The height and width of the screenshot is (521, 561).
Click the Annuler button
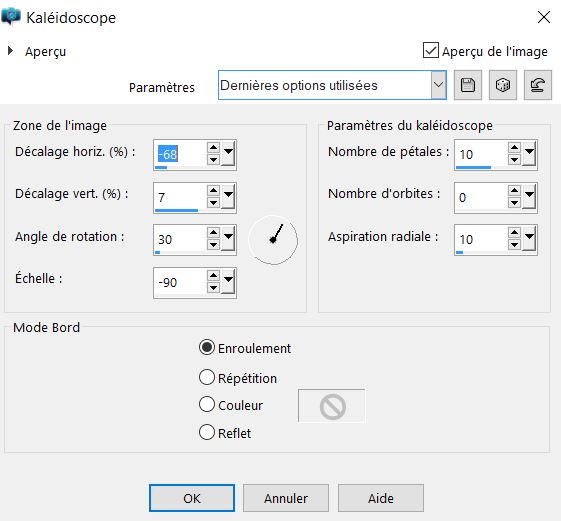pos(286,498)
